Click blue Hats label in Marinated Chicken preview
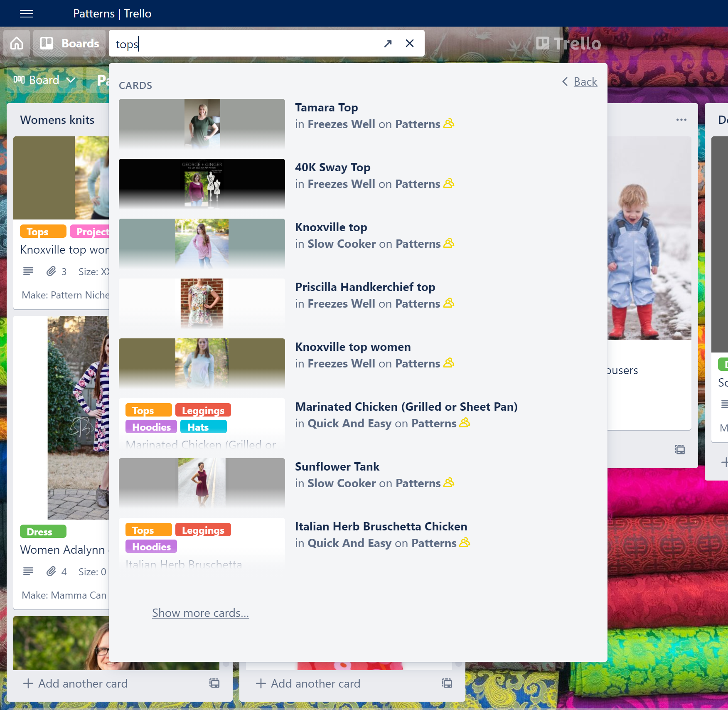The width and height of the screenshot is (728, 710). (204, 427)
